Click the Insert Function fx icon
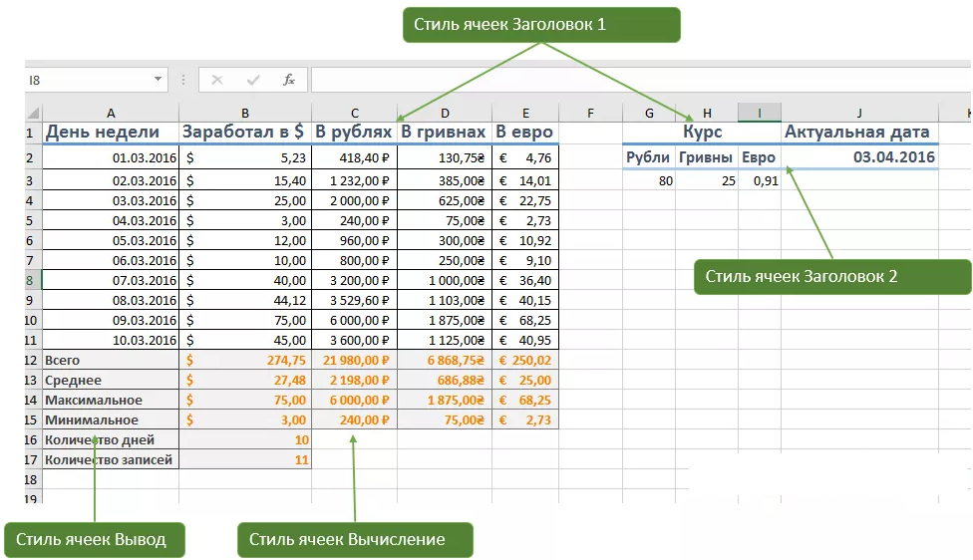This screenshot has height=560, width=973. pyautogui.click(x=289, y=80)
